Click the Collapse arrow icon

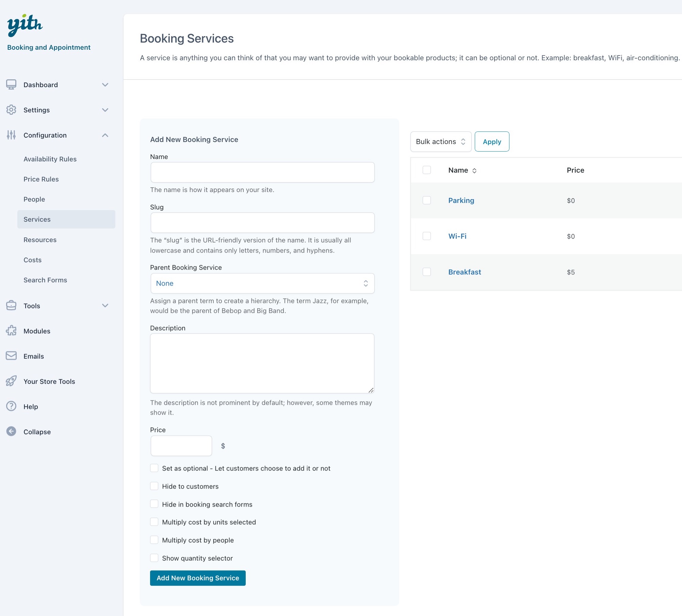(11, 431)
